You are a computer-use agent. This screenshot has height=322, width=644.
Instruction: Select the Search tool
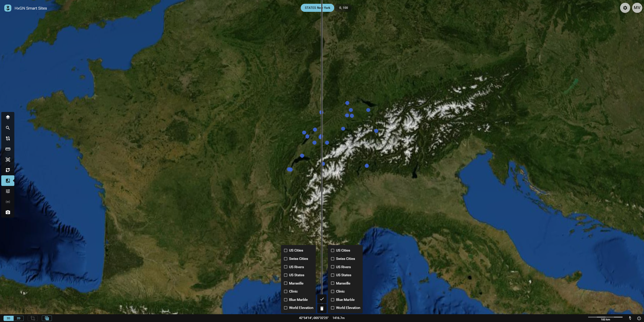coord(8,128)
